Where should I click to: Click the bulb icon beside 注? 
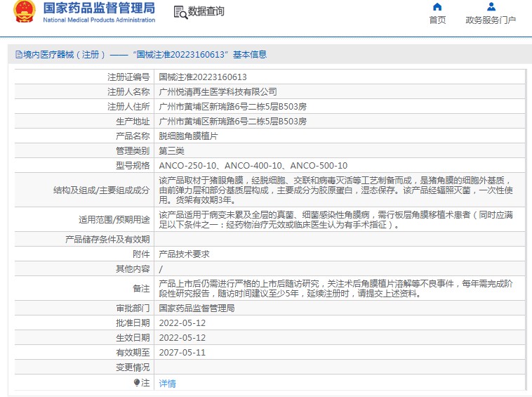coord(137,383)
